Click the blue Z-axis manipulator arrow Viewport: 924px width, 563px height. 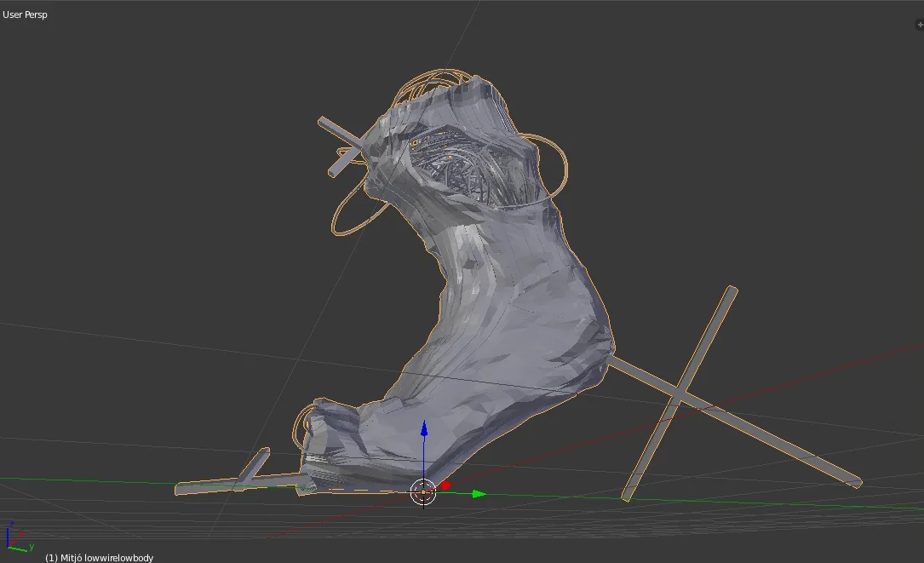[424, 430]
